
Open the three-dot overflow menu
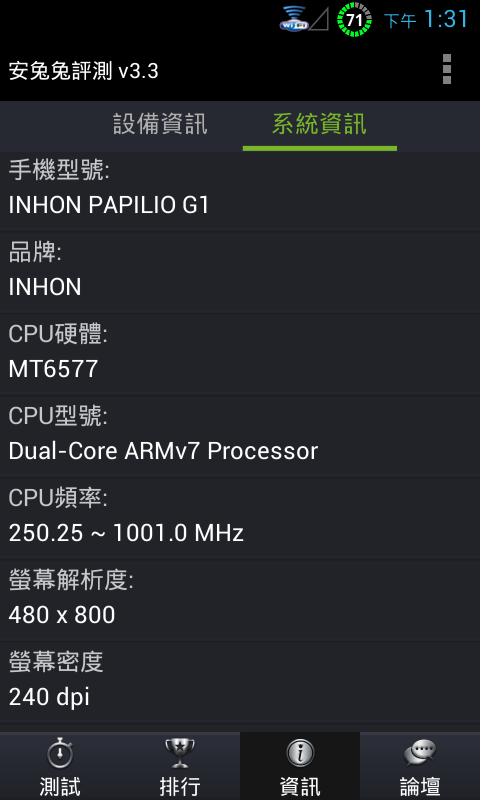pyautogui.click(x=447, y=69)
